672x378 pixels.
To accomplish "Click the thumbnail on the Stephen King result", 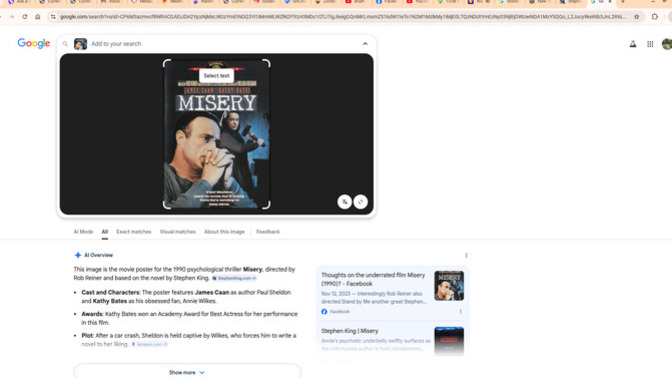I will 449,341.
